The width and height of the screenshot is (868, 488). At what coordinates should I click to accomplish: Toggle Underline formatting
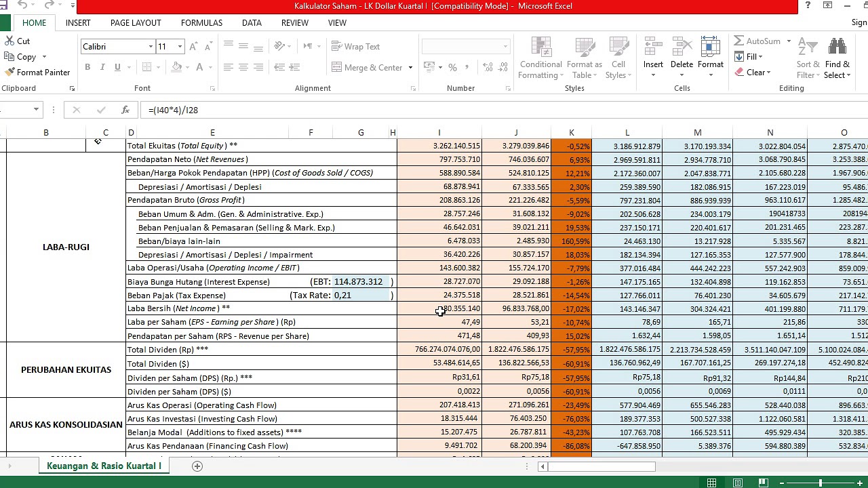[x=117, y=67]
